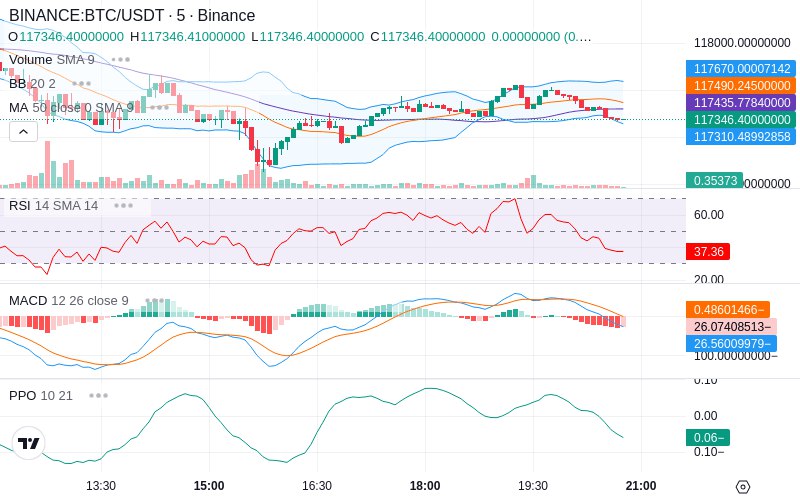This screenshot has height=500, width=800.
Task: Click the 18:00 time axis label
Action: pyautogui.click(x=425, y=486)
